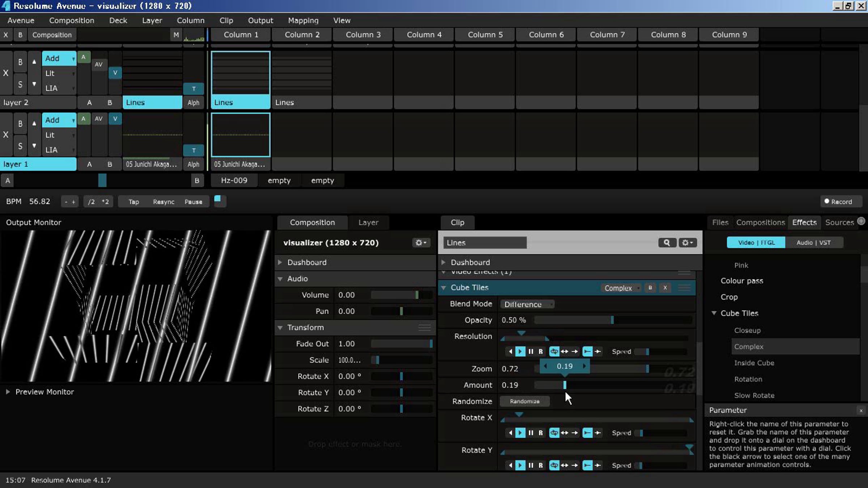The width and height of the screenshot is (868, 488).
Task: Adjust the Opacity slider of Cube Tiles
Action: click(x=612, y=320)
